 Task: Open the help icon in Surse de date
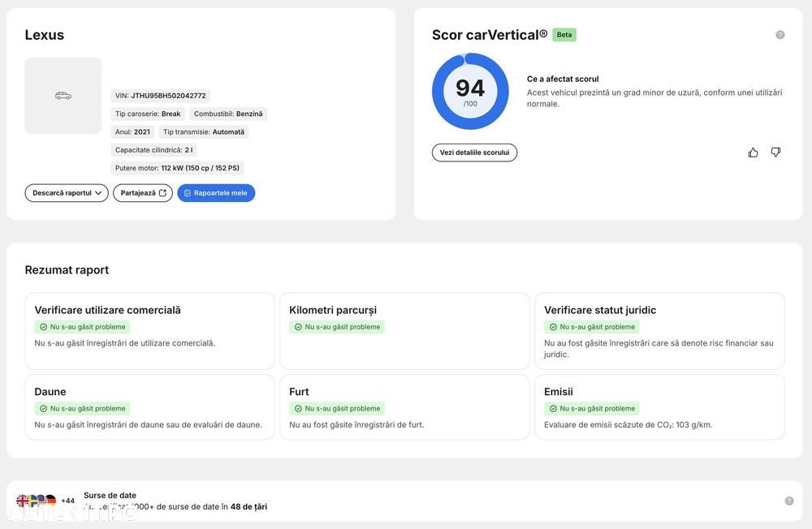789,501
